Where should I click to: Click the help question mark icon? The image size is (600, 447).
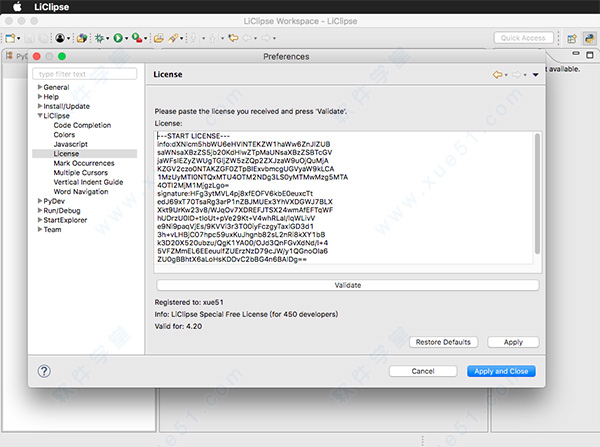(45, 370)
